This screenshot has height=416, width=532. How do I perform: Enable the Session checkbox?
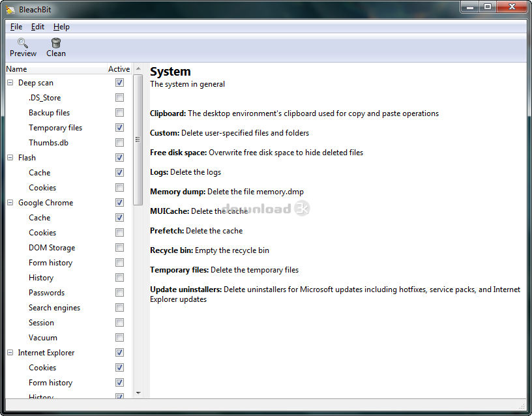pyautogui.click(x=119, y=323)
